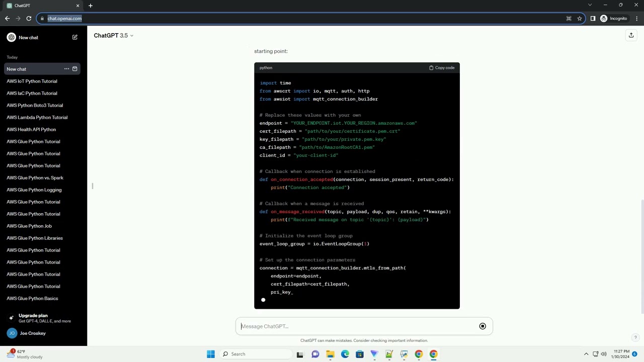Go forward in browser history
This screenshot has height=362, width=644.
(18, 19)
